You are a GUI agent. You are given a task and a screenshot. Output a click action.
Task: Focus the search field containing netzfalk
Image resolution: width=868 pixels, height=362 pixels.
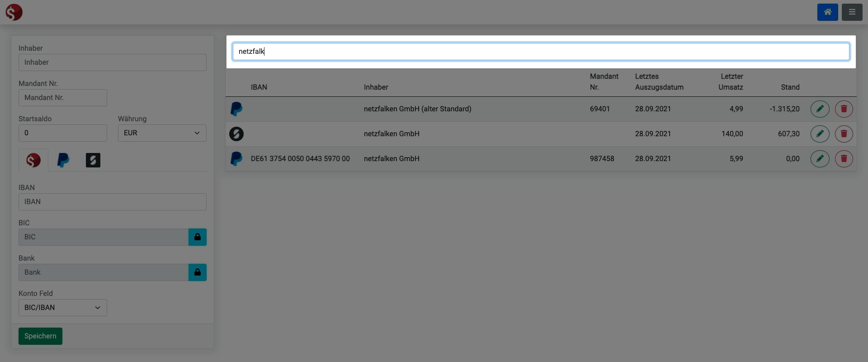point(541,52)
